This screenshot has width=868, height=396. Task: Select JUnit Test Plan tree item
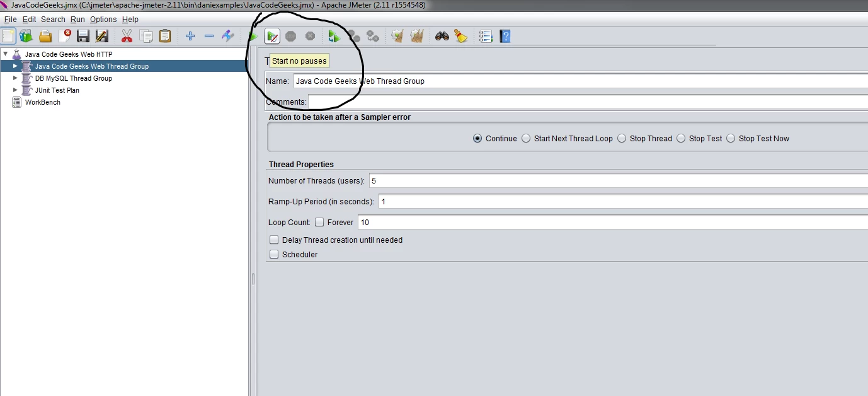pyautogui.click(x=57, y=90)
